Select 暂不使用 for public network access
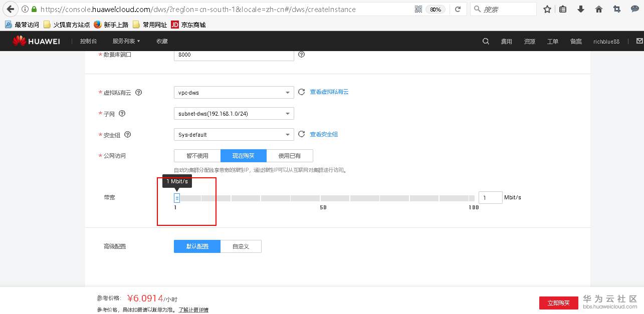Image resolution: width=644 pixels, height=314 pixels. point(196,155)
